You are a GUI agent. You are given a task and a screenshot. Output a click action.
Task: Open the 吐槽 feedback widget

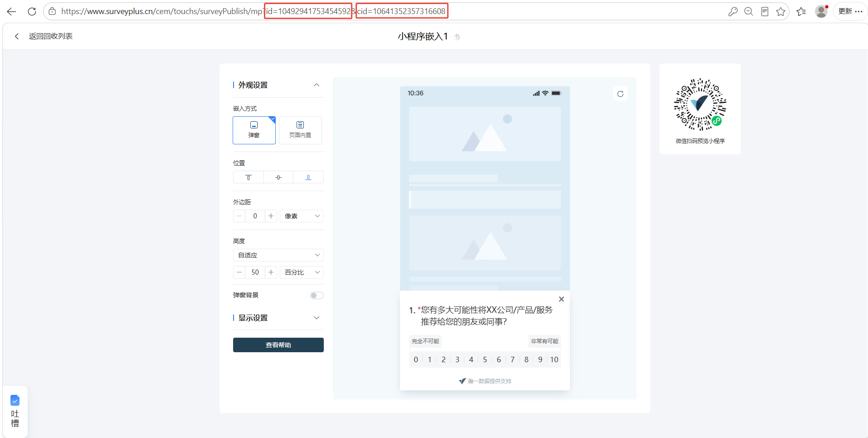point(15,411)
